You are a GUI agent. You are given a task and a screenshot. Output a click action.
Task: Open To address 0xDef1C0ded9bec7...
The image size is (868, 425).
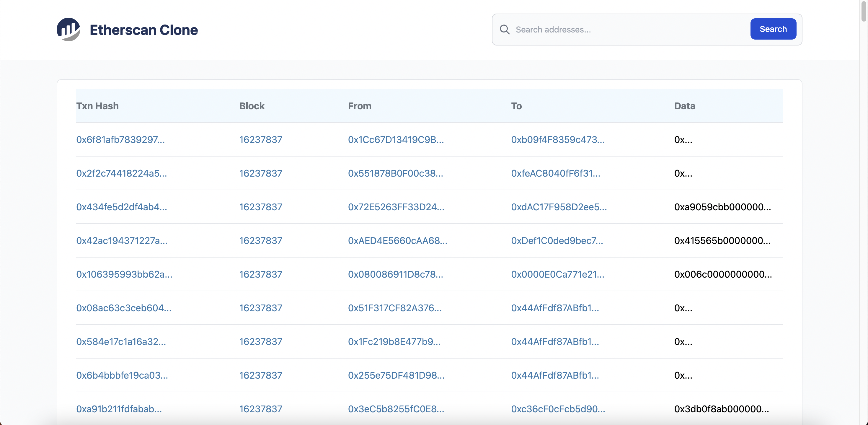[x=557, y=241]
